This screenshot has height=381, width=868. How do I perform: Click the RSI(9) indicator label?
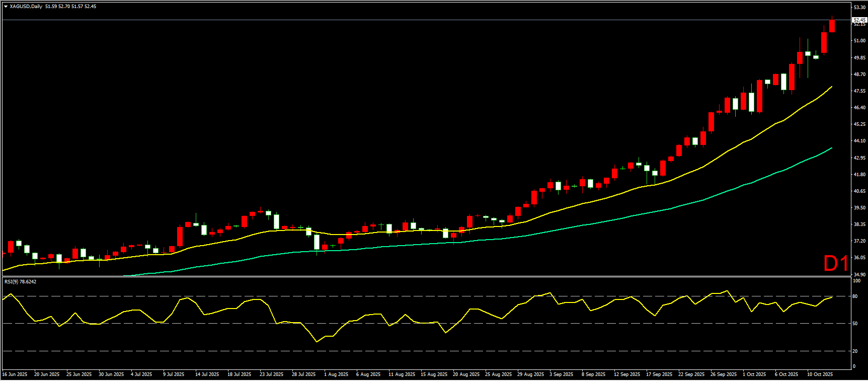pos(20,281)
